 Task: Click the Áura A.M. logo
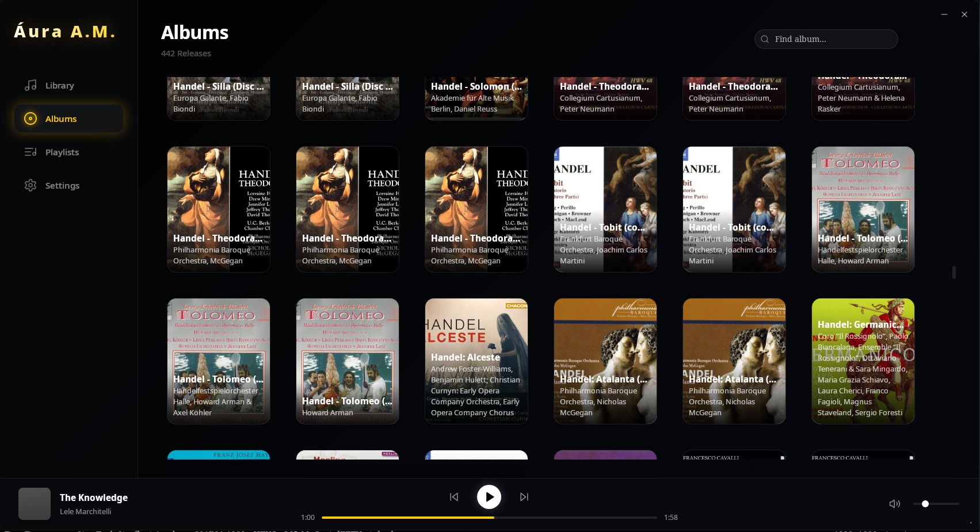coord(64,32)
